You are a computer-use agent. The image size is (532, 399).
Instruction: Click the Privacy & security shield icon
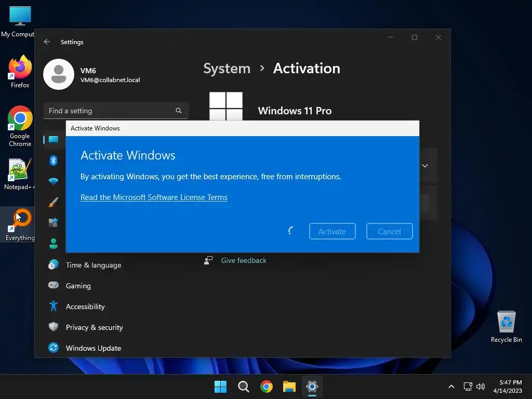tap(54, 327)
